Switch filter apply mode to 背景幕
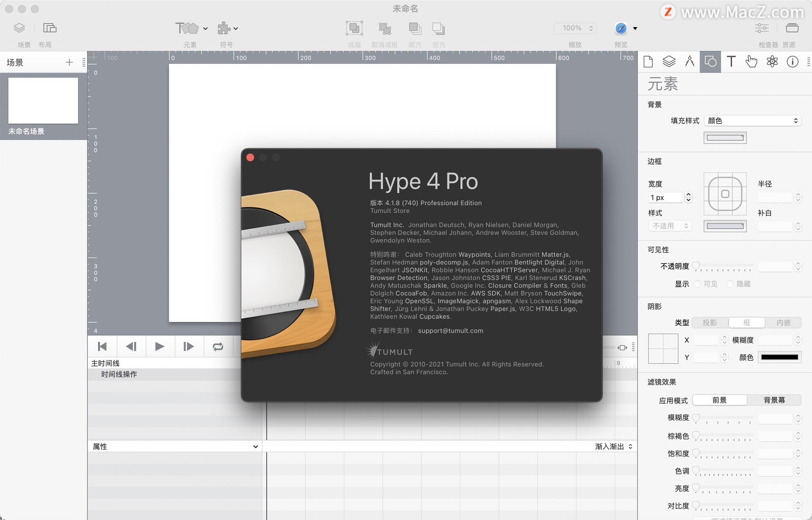This screenshot has width=812, height=520. (775, 400)
